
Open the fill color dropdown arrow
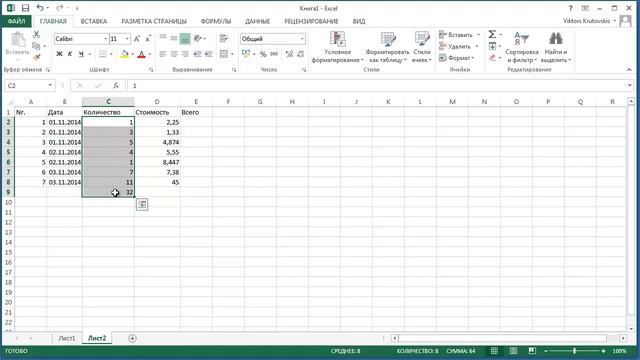click(x=132, y=54)
